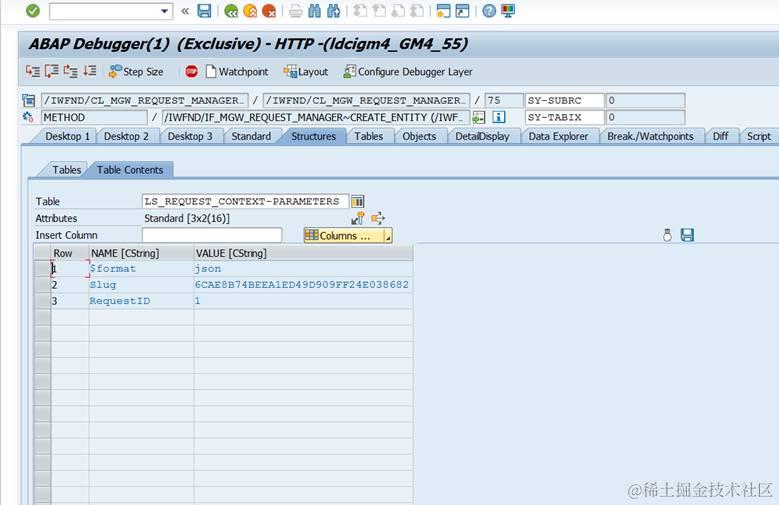Click the Print icon in top toolbar
The width and height of the screenshot is (779, 505).
[296, 11]
